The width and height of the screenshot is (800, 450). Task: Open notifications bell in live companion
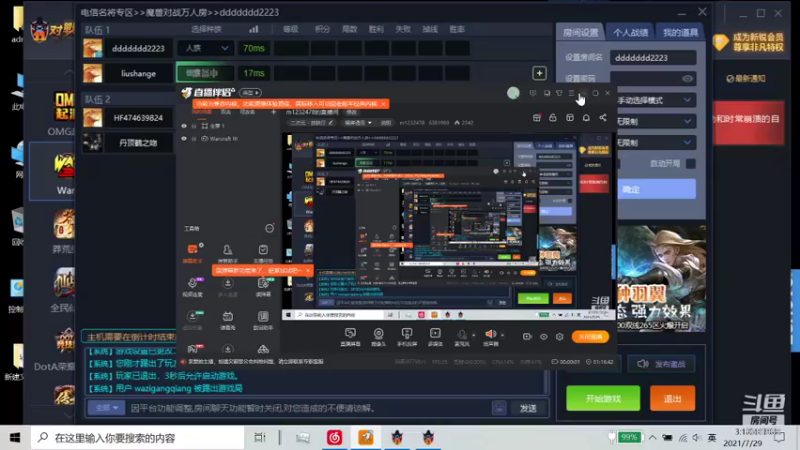(x=586, y=118)
